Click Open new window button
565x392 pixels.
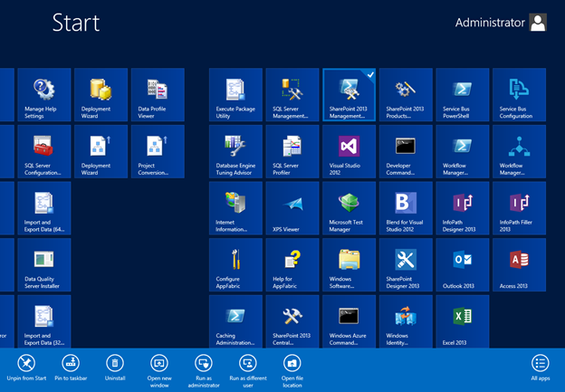[x=159, y=371]
